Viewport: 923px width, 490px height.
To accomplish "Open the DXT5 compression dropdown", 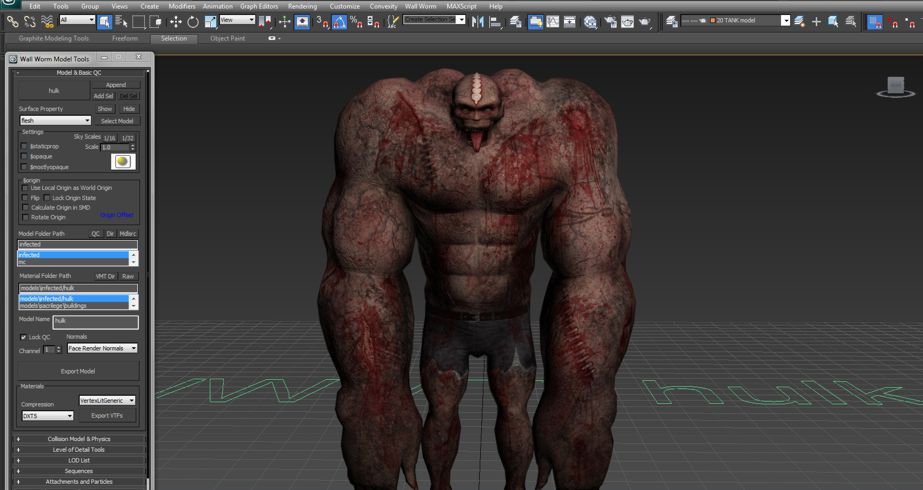I will [48, 415].
